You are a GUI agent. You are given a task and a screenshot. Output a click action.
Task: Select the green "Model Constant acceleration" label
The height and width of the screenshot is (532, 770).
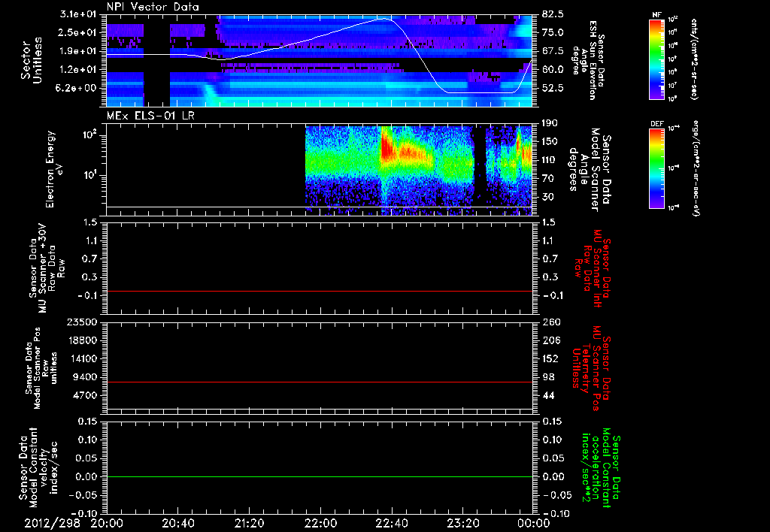(x=600, y=467)
